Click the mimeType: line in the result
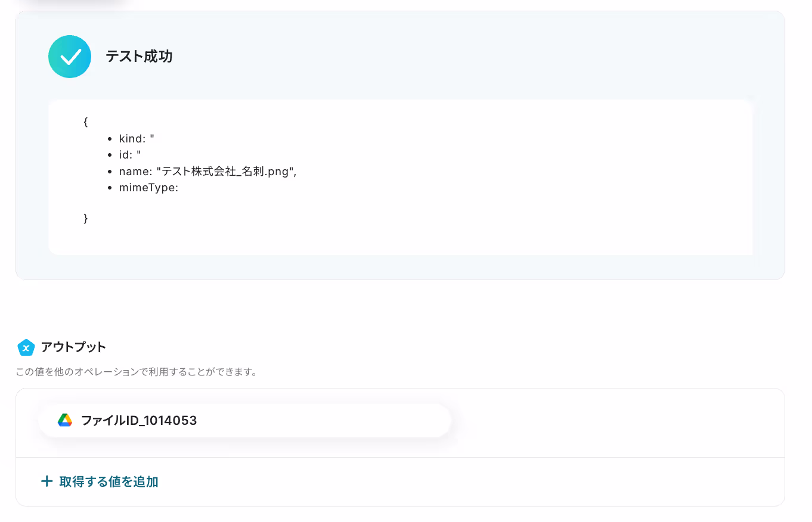The width and height of the screenshot is (812, 522). [x=148, y=188]
